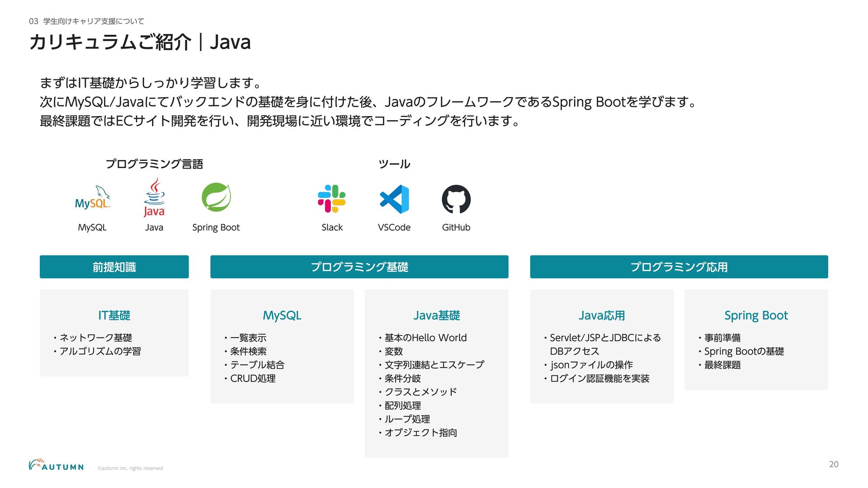Click the Java基礎 card heading
The height and width of the screenshot is (488, 868).
tap(437, 315)
